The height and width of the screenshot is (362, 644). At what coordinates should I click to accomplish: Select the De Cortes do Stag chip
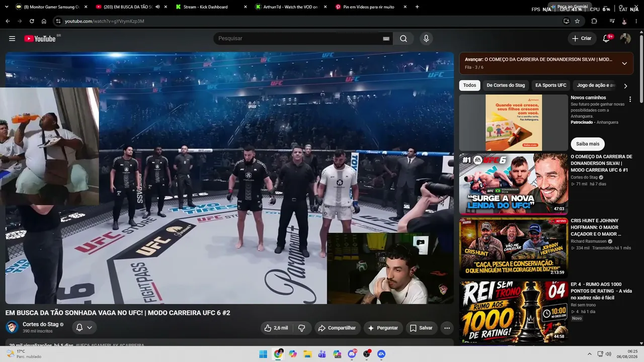[506, 85]
